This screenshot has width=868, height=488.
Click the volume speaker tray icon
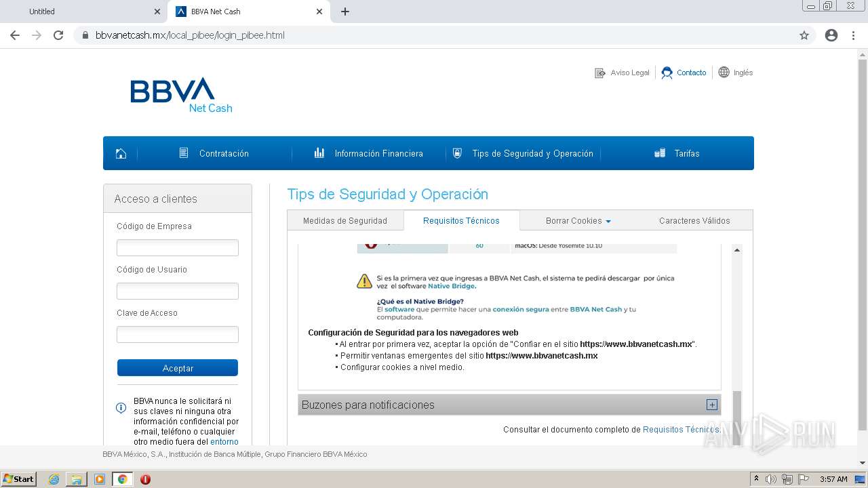(x=771, y=479)
